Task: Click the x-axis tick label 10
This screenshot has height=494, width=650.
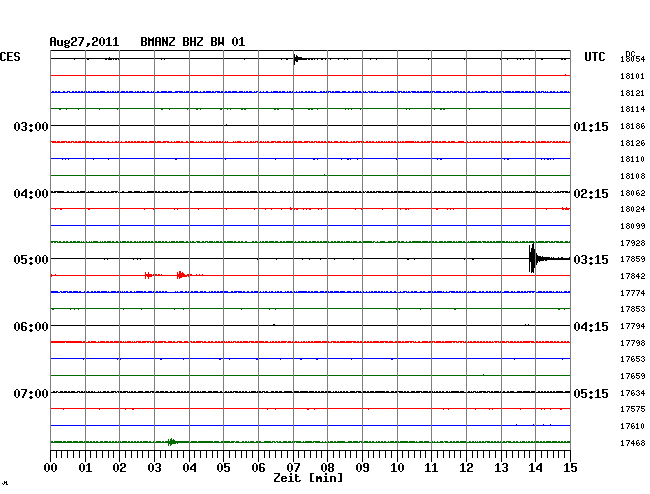Action: [x=397, y=468]
